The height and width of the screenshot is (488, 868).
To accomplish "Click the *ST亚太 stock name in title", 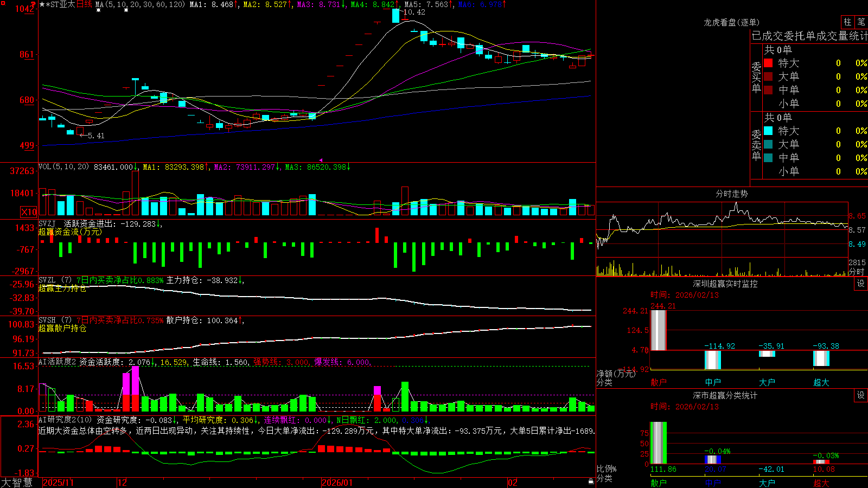I will [x=60, y=4].
